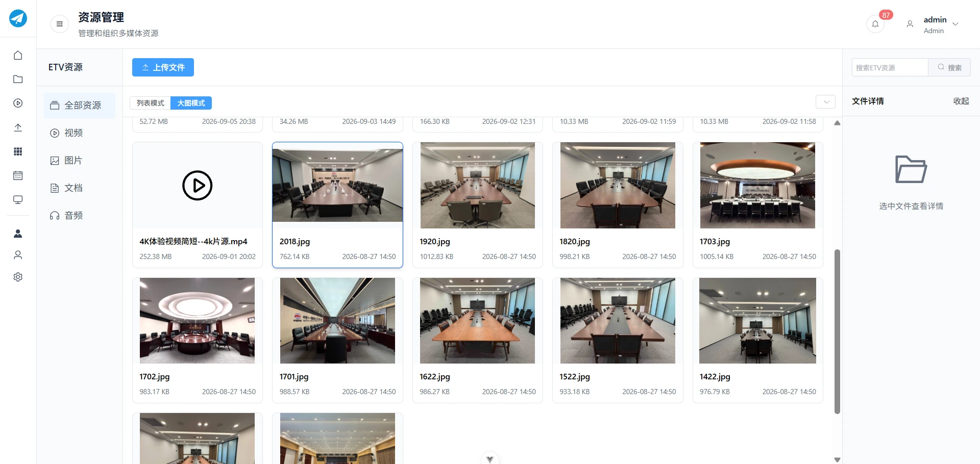Select the 1522.jpg thumbnail
The height and width of the screenshot is (464, 980).
point(618,321)
